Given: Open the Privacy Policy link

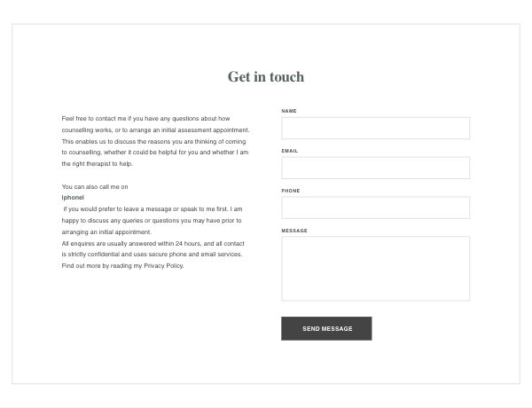Looking at the screenshot, I should click(x=163, y=266).
